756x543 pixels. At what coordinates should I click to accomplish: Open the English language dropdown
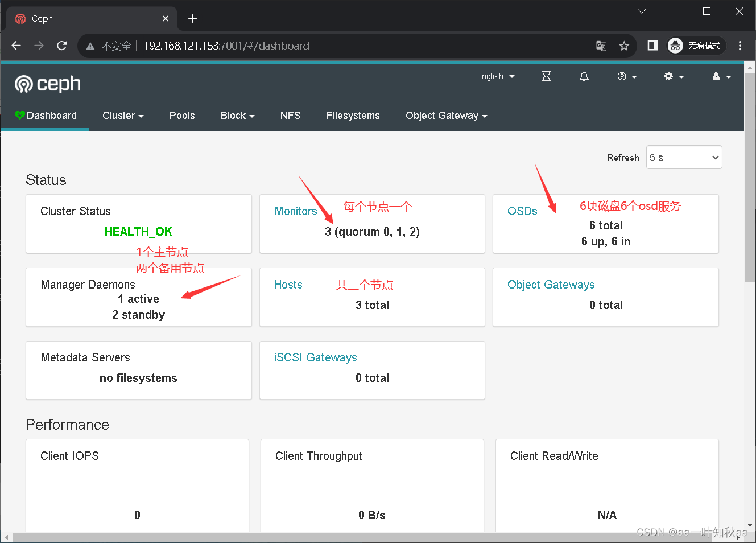click(495, 76)
